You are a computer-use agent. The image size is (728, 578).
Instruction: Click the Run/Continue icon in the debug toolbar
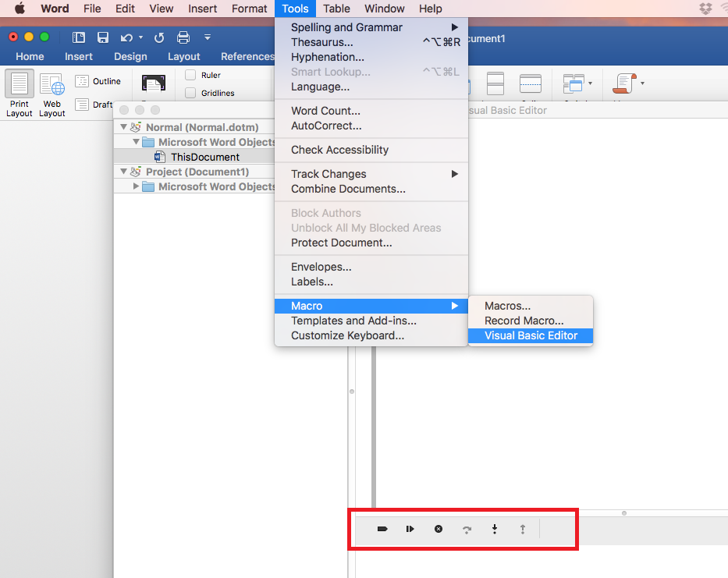(410, 529)
